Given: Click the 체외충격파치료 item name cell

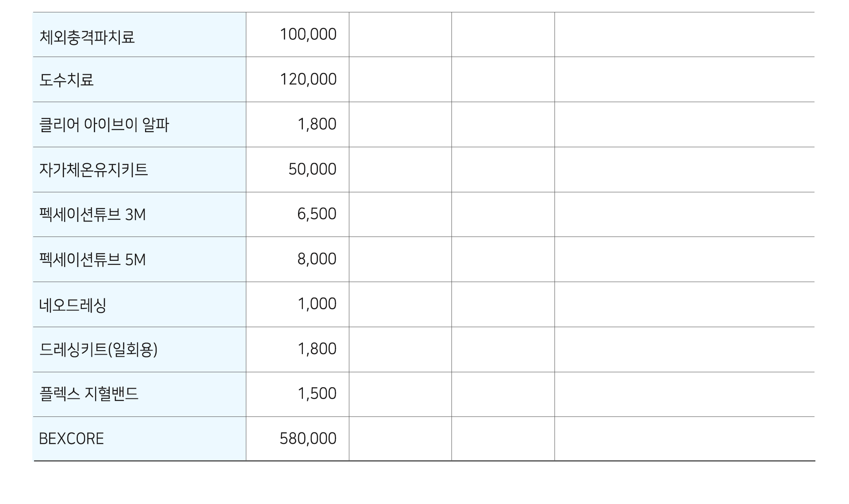Looking at the screenshot, I should pyautogui.click(x=139, y=35).
